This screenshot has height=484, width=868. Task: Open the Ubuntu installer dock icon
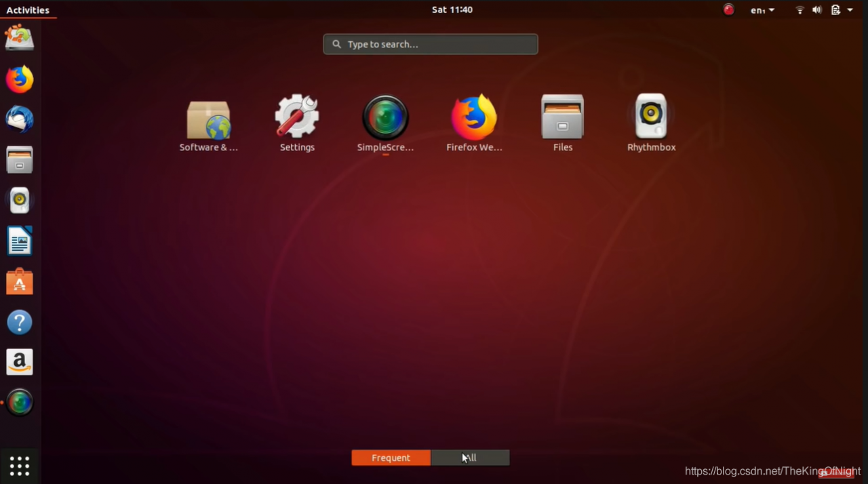tap(20, 38)
